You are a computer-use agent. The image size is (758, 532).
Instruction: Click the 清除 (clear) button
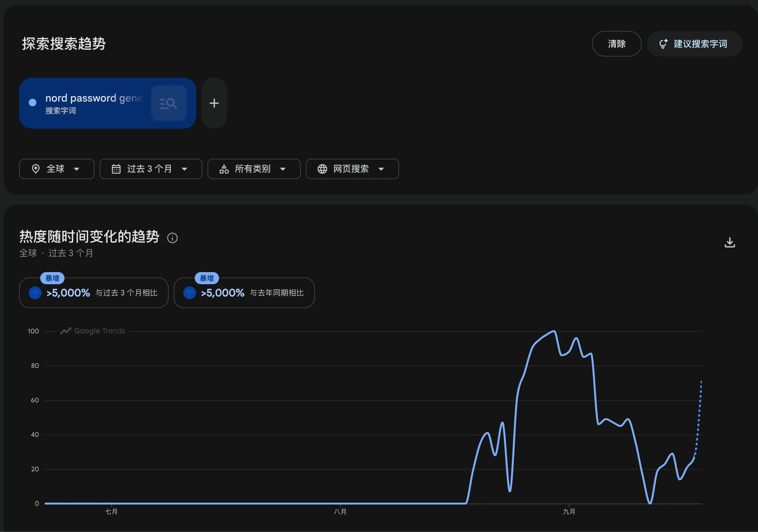(616, 44)
